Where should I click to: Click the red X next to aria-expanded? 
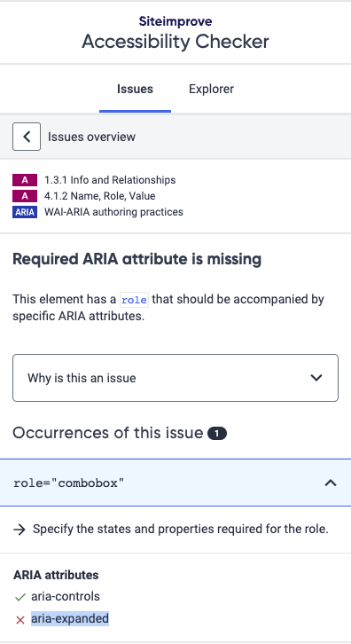tap(20, 620)
